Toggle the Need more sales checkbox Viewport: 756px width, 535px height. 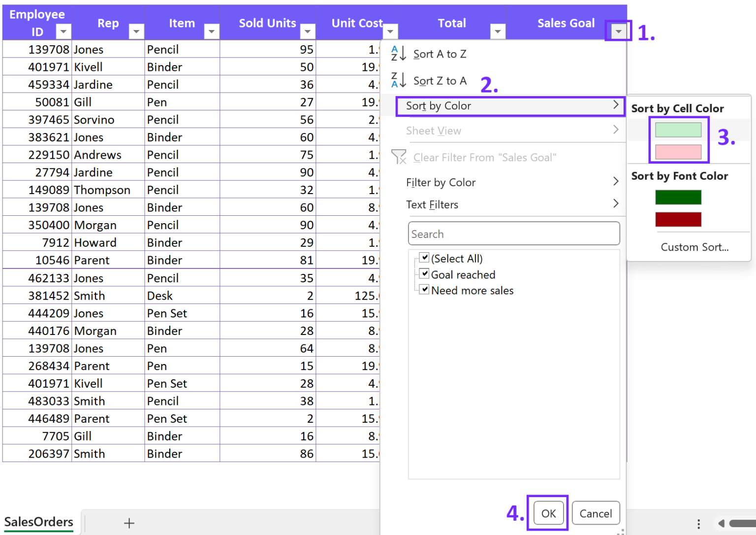click(x=424, y=289)
